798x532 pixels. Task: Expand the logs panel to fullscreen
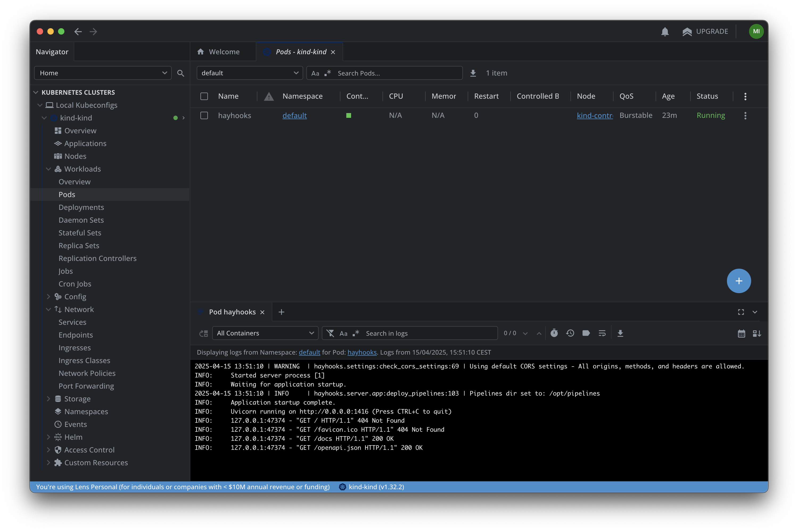tap(741, 312)
